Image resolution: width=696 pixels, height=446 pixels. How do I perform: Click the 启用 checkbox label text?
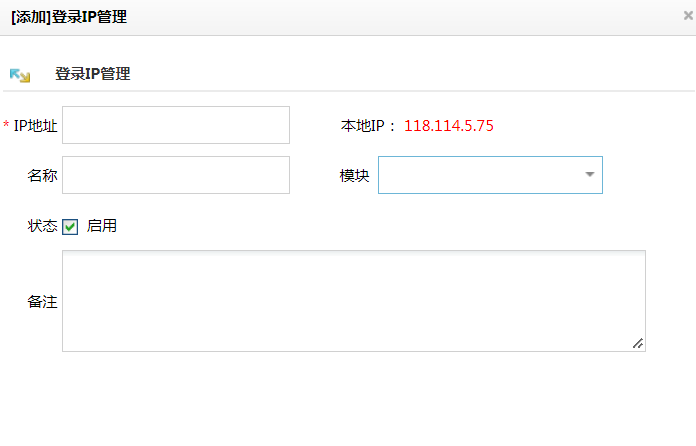pos(102,226)
